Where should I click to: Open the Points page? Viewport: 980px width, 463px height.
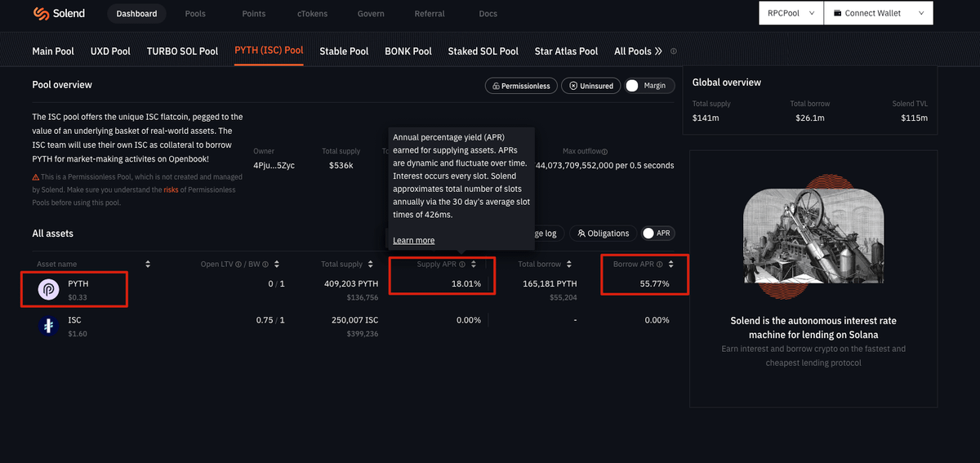pos(254,14)
